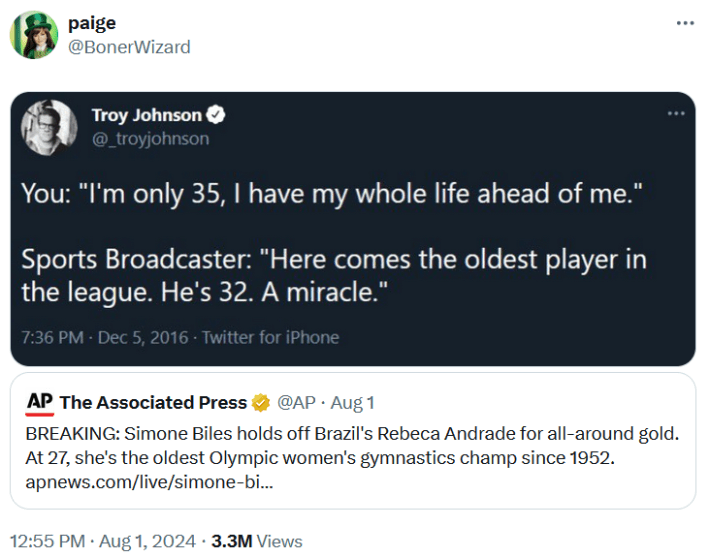Click The Associated Press account name

coord(153,403)
